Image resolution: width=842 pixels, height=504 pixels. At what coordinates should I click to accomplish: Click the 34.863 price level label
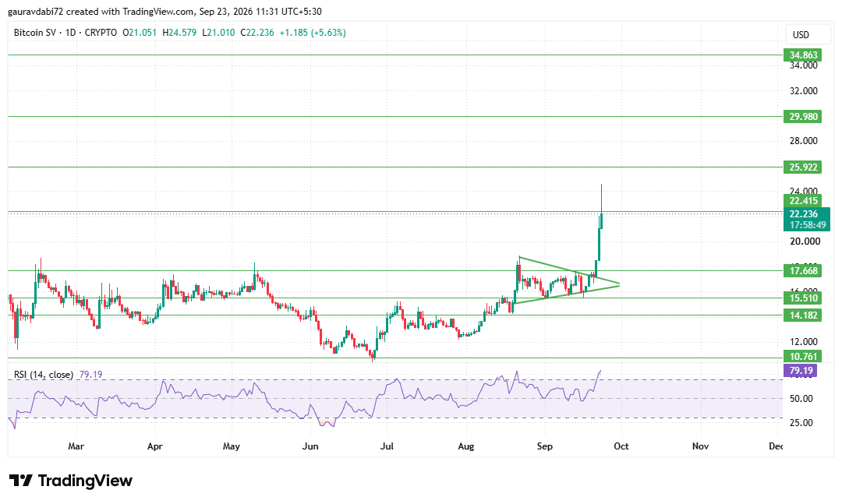pyautogui.click(x=803, y=55)
